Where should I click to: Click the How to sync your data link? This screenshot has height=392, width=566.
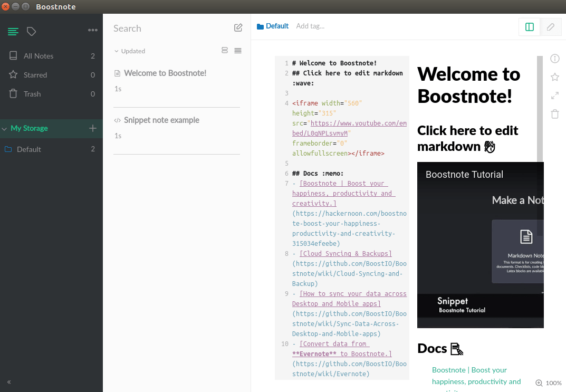349,299
